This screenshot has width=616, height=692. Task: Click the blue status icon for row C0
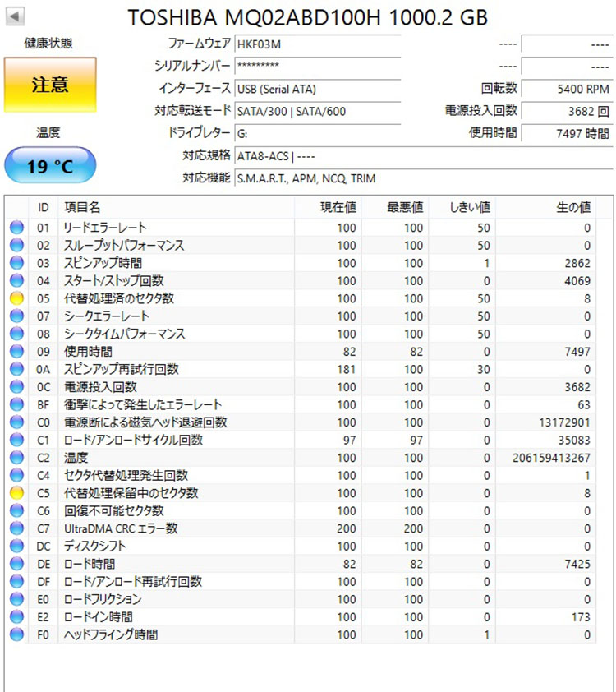[16, 422]
